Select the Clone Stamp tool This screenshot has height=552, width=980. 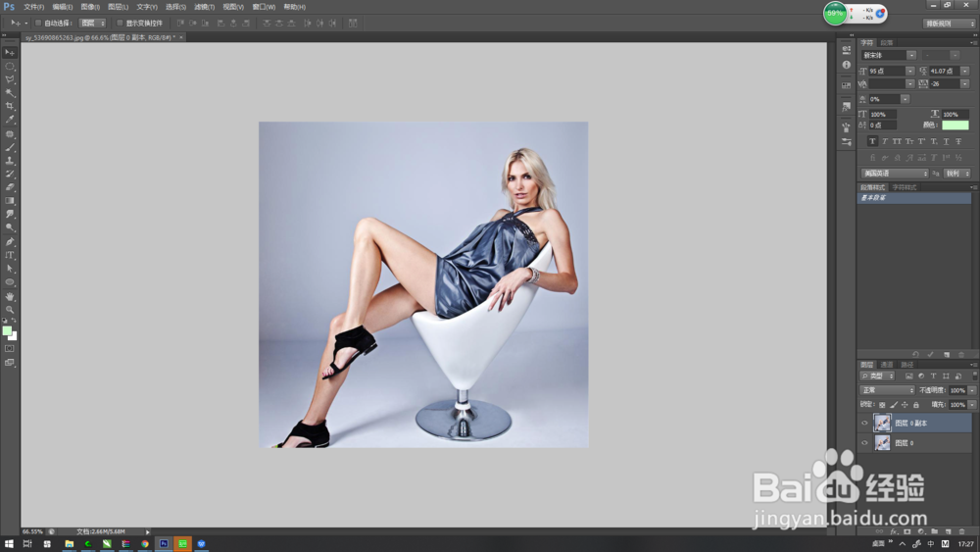click(x=10, y=161)
